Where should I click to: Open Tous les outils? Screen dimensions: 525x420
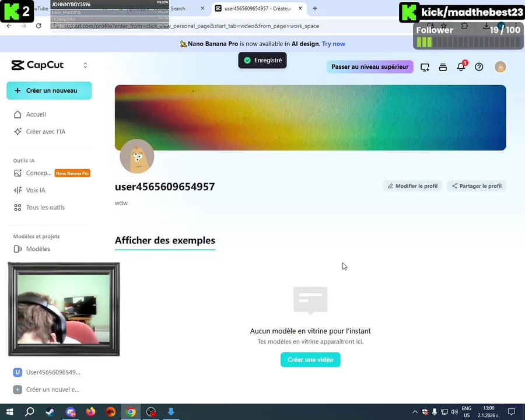45,207
